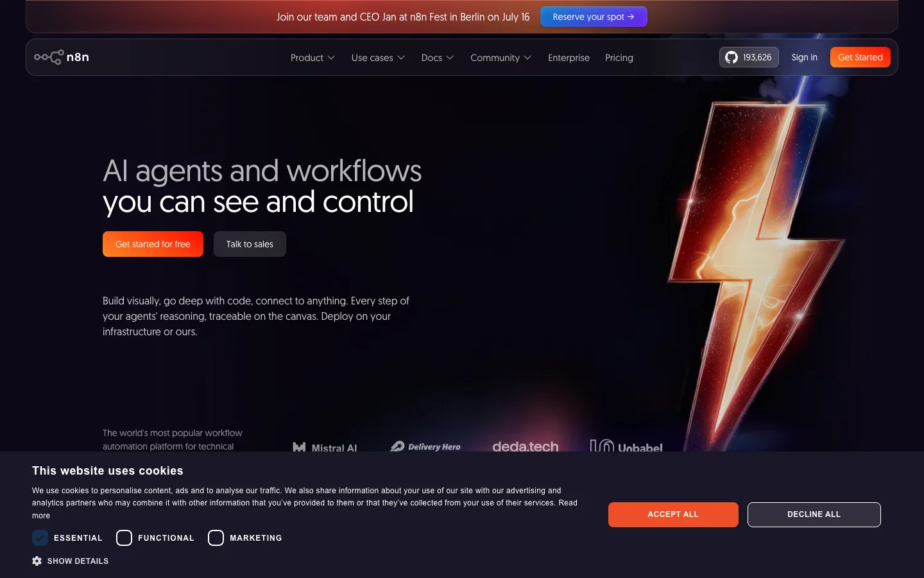
Task: Open the Pricing page
Action: (619, 58)
